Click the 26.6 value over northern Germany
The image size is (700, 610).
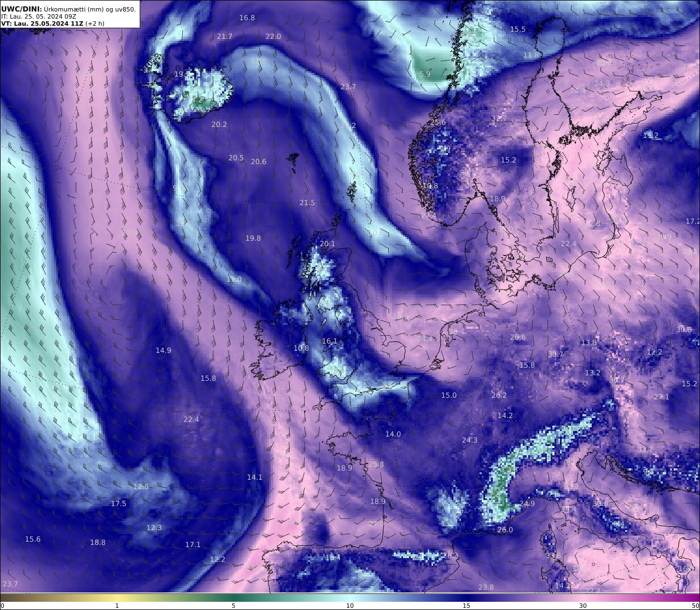tap(518, 337)
